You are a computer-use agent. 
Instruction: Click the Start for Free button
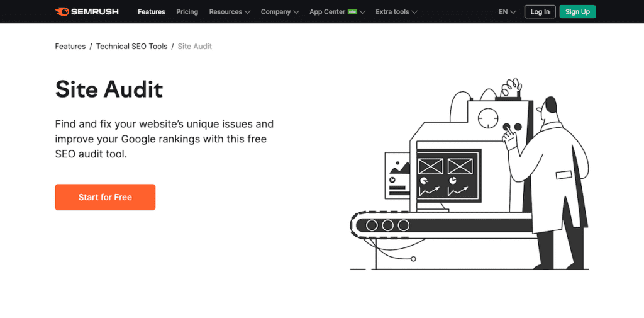(x=105, y=197)
